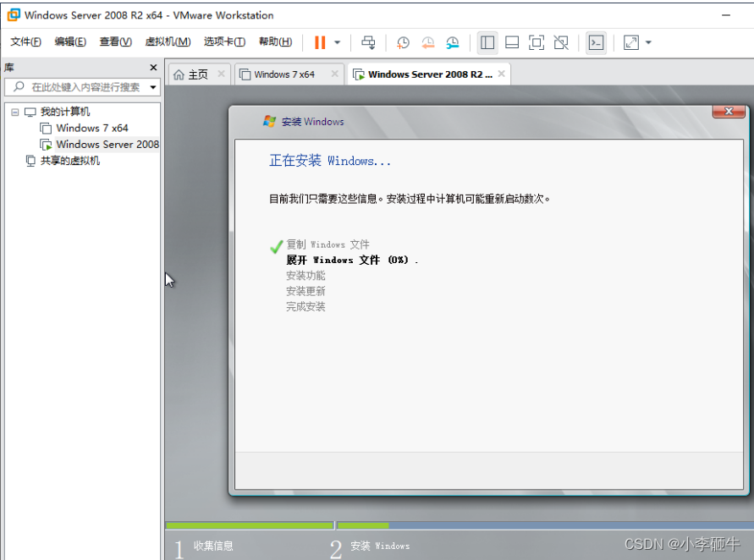The image size is (754, 560).
Task: Open the power options dropdown arrow
Action: point(337,42)
